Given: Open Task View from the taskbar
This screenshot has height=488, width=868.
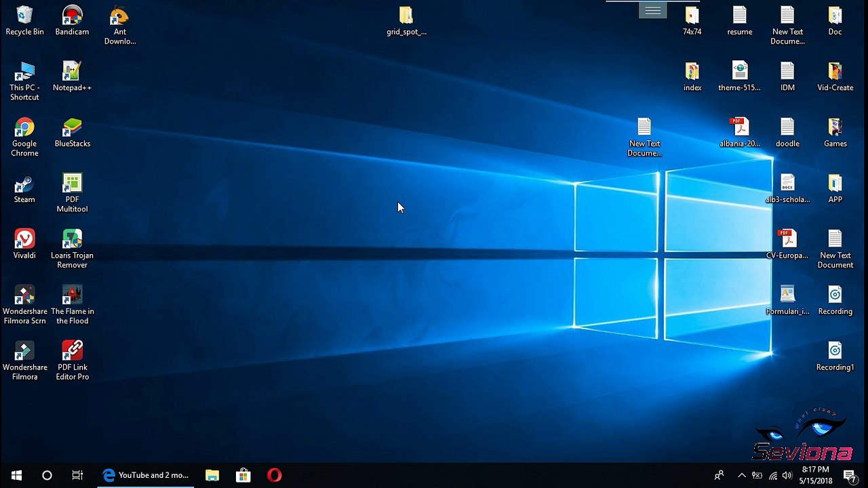Looking at the screenshot, I should (x=77, y=475).
